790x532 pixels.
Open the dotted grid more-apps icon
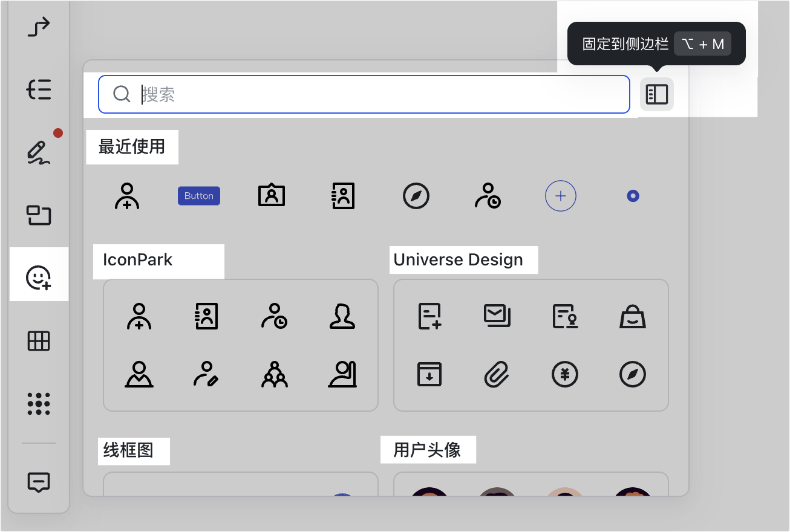click(39, 403)
